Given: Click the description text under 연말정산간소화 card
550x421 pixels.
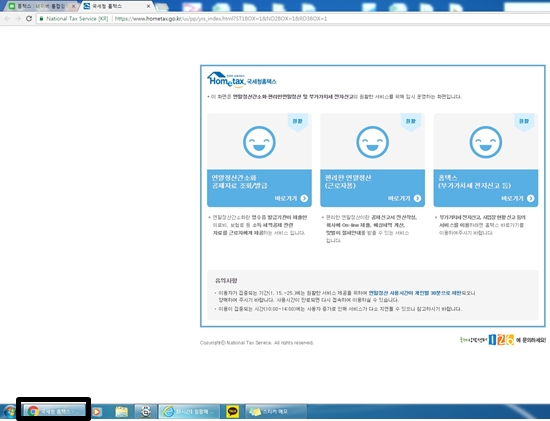Looking at the screenshot, I should point(259,225).
